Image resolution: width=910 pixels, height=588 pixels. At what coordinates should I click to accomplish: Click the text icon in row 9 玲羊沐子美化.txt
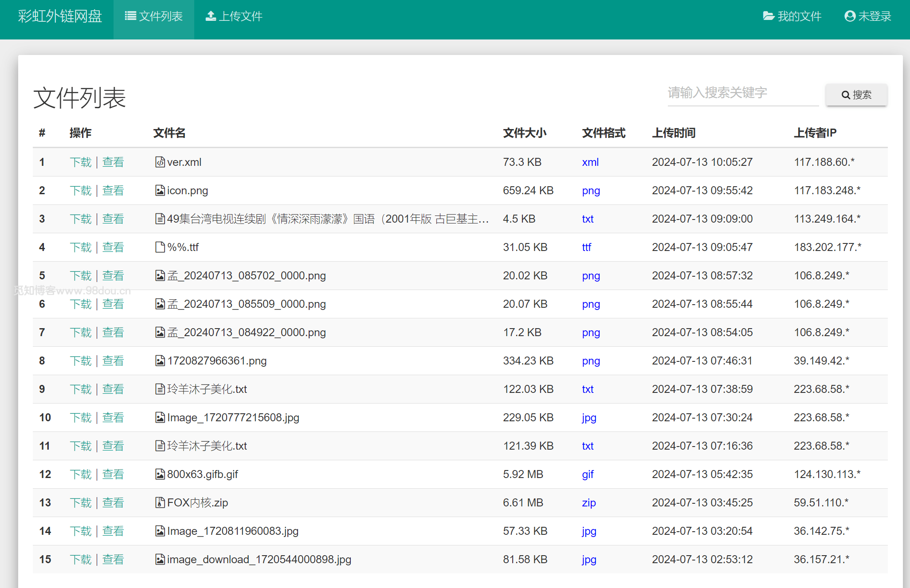(x=160, y=389)
